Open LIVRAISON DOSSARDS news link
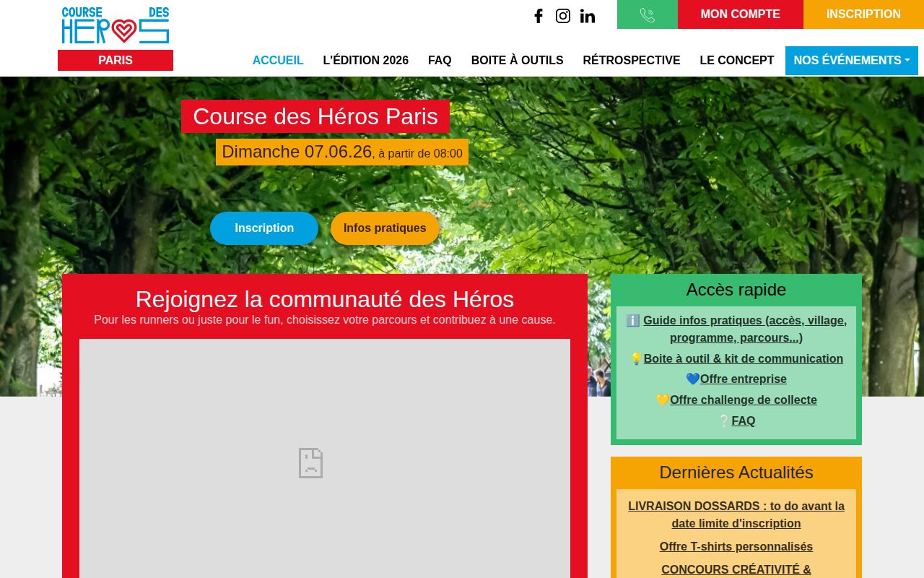Viewport: 924px width, 578px height. pos(736,514)
